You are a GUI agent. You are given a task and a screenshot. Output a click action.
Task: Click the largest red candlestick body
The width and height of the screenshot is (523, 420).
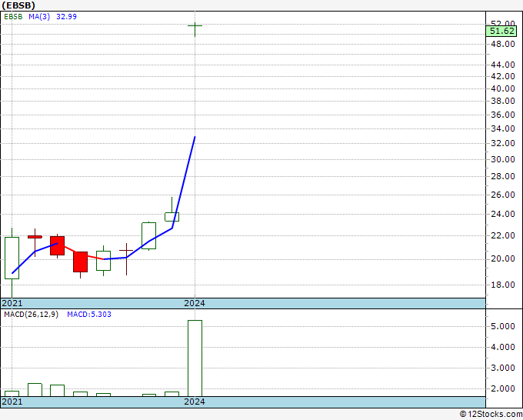pos(81,262)
